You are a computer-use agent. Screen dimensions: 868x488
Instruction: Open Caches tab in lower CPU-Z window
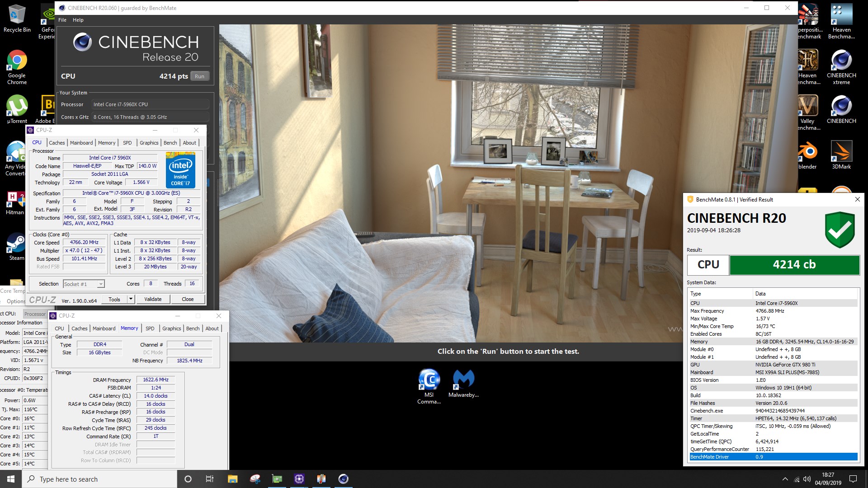coord(80,328)
